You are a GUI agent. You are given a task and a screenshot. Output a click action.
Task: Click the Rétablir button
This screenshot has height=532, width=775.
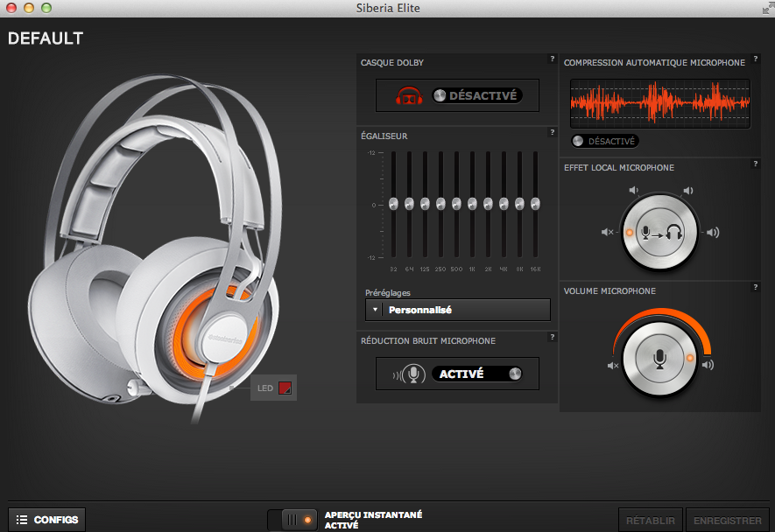pyautogui.click(x=651, y=521)
